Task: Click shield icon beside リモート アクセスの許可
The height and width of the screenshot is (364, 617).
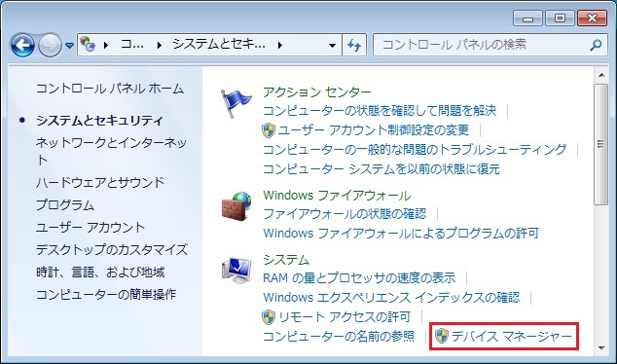Action: (x=269, y=317)
